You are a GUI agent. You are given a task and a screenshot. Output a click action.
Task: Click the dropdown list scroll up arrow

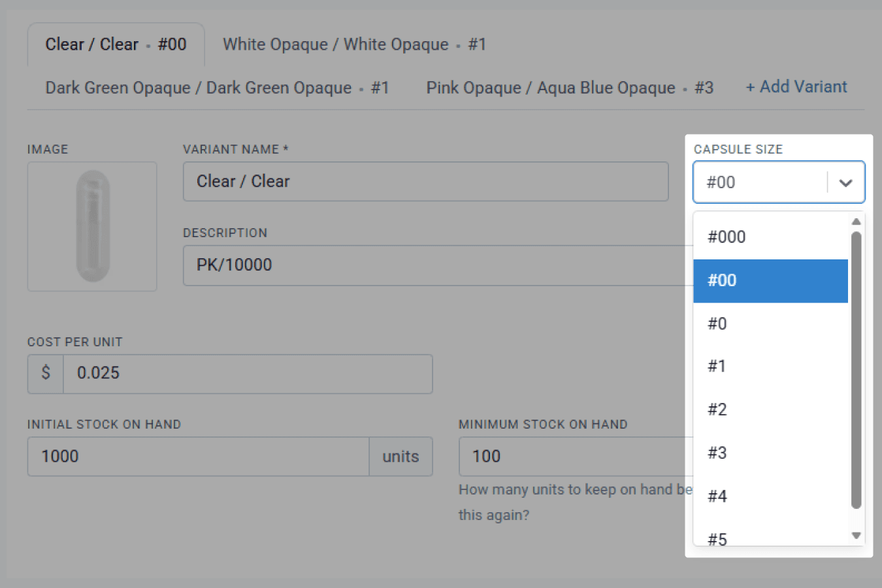coord(856,221)
